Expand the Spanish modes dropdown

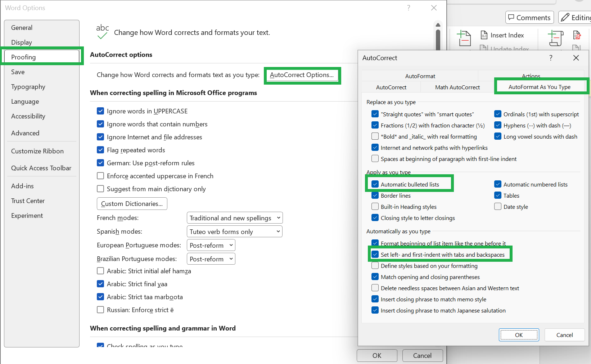click(x=235, y=232)
